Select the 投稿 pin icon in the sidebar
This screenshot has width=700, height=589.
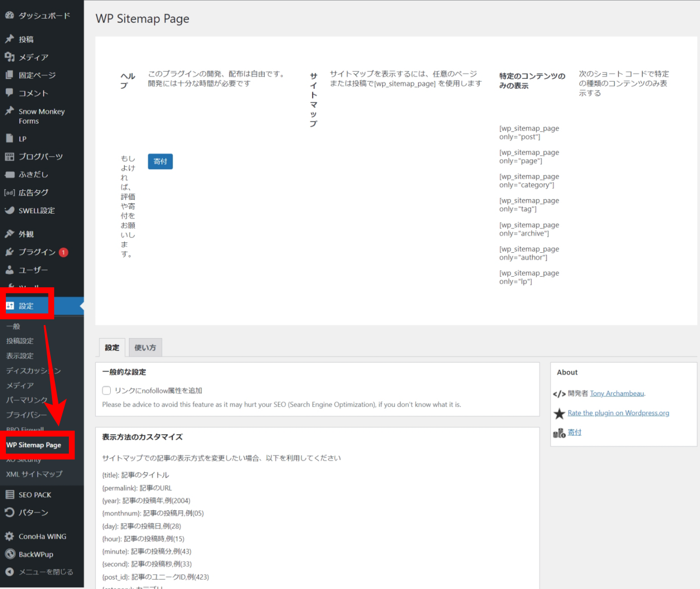coord(10,39)
